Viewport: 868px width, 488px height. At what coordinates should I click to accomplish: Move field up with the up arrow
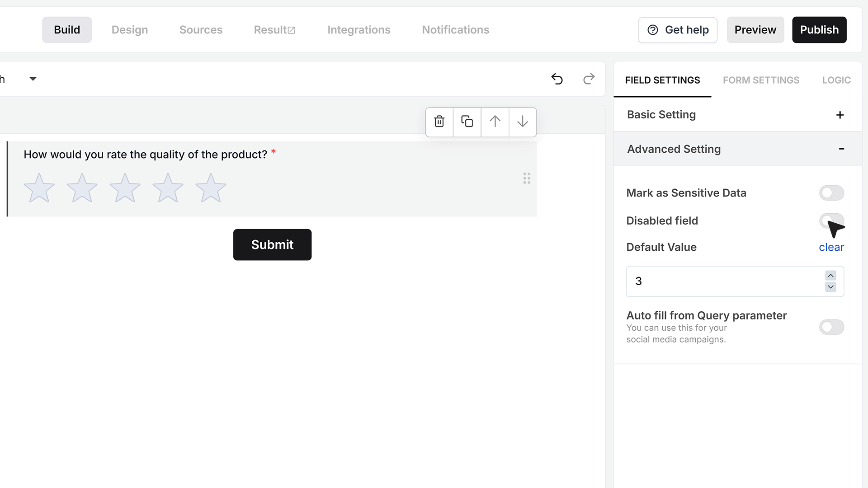click(495, 122)
